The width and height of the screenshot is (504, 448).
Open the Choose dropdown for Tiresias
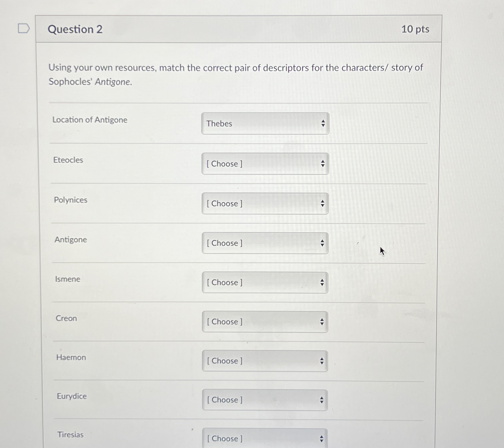click(260, 438)
